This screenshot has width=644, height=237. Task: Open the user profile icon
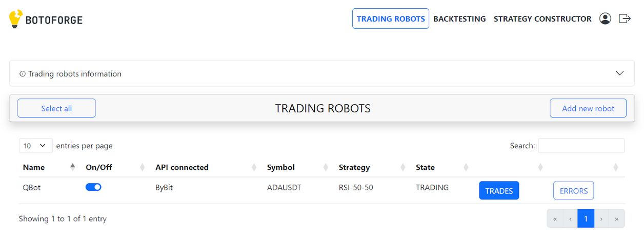605,18
